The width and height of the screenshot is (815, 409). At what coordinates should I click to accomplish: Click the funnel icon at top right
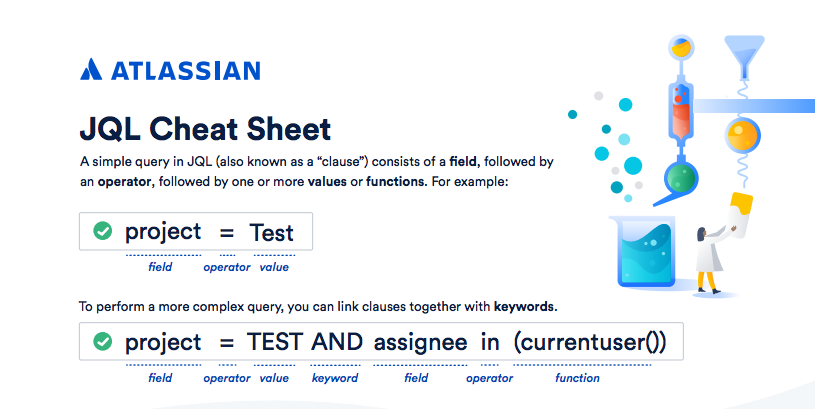(x=744, y=56)
